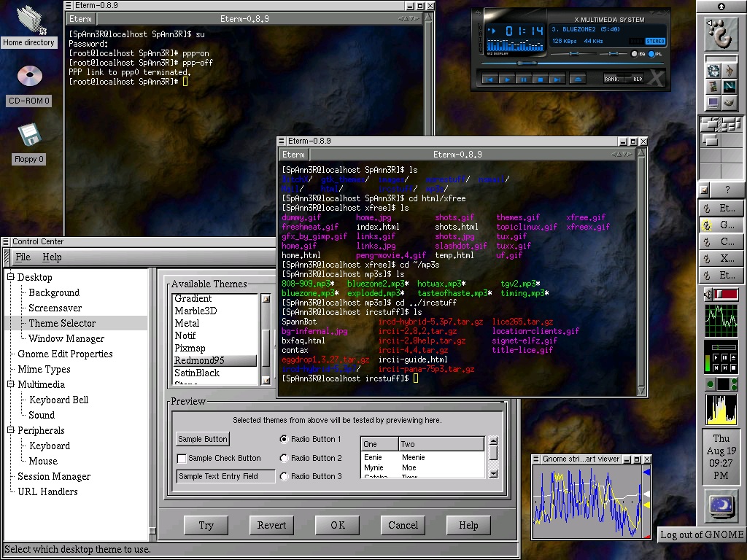Select Screensaver in the tree
Viewport: 747px width, 560px height.
tap(55, 308)
